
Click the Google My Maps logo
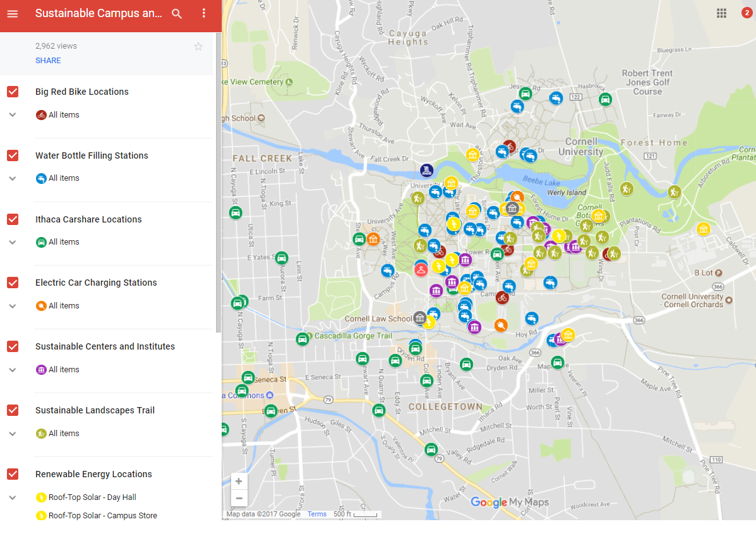[510, 502]
